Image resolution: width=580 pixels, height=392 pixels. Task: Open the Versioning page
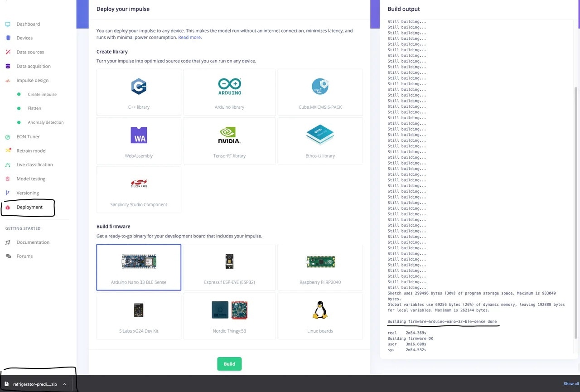28,193
